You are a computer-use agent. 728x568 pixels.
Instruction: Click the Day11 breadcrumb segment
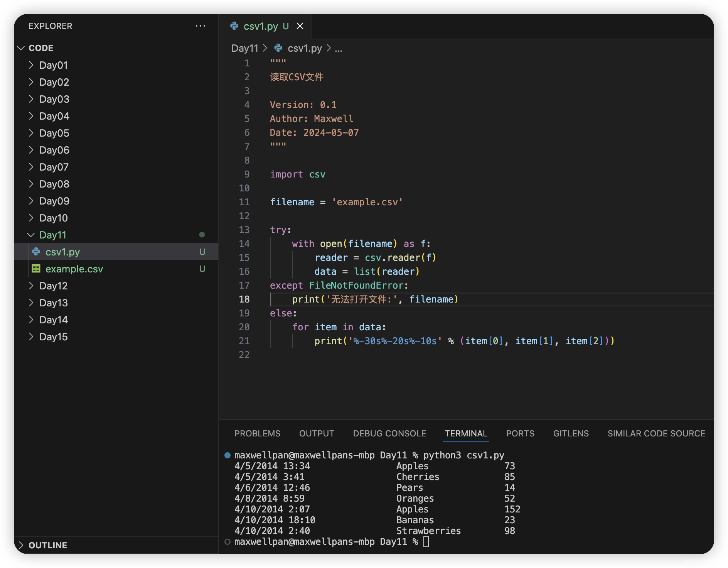[245, 48]
